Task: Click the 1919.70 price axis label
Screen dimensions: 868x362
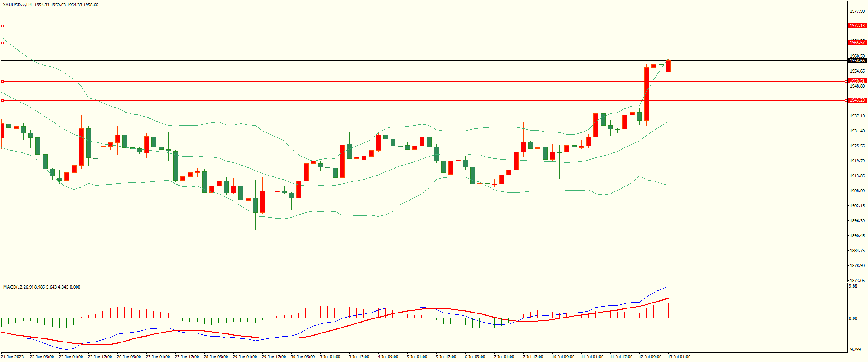Action: pos(857,161)
